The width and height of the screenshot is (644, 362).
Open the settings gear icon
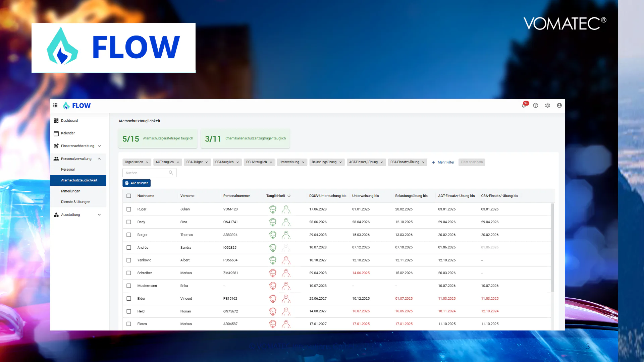click(x=547, y=105)
